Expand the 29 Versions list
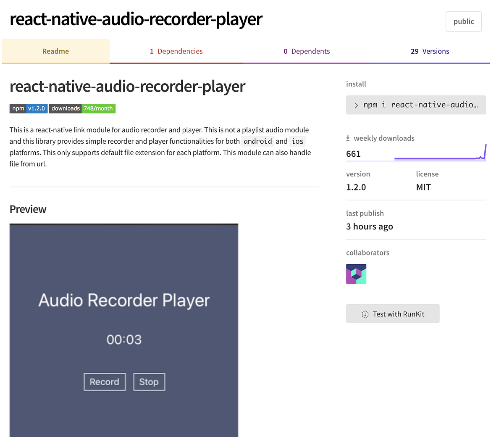504x437 pixels. point(430,51)
